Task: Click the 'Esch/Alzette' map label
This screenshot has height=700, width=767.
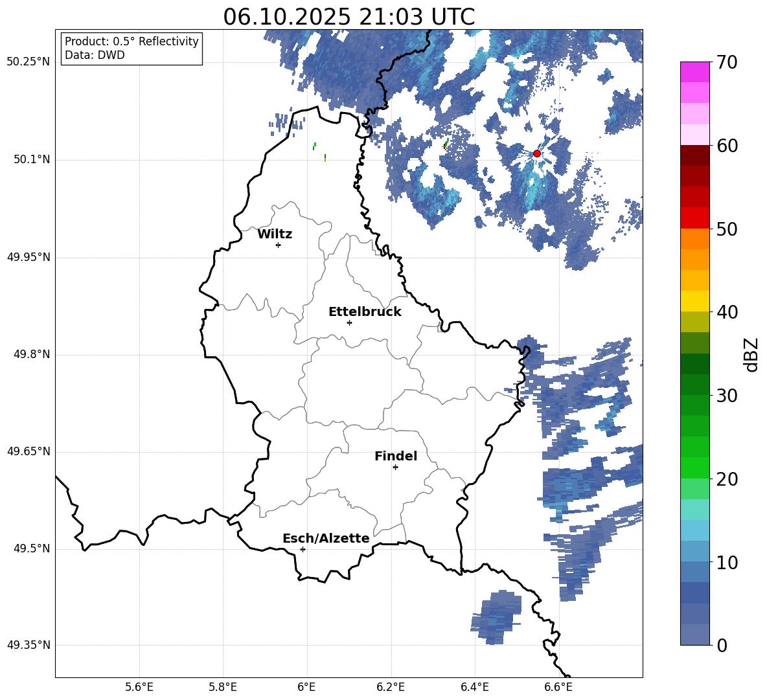Action: click(x=326, y=539)
